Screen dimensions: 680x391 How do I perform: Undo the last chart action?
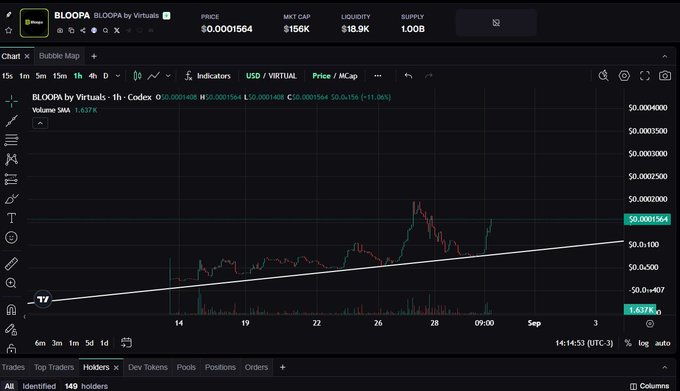408,76
